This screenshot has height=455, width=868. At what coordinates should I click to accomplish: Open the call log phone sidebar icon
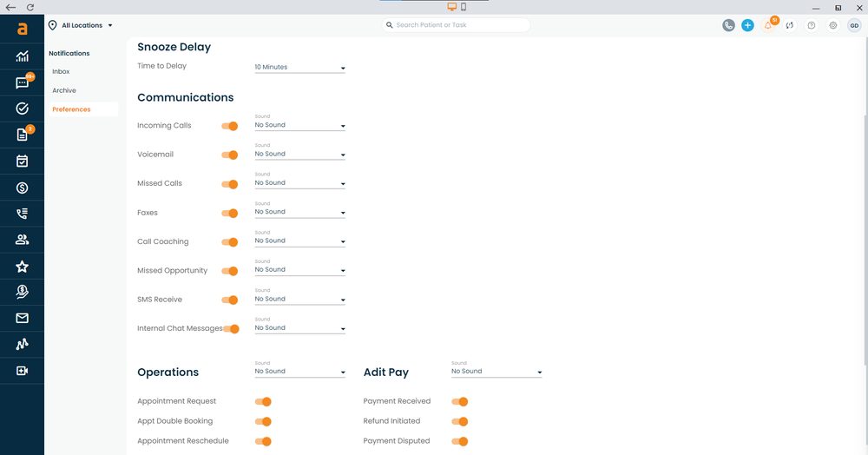click(23, 214)
